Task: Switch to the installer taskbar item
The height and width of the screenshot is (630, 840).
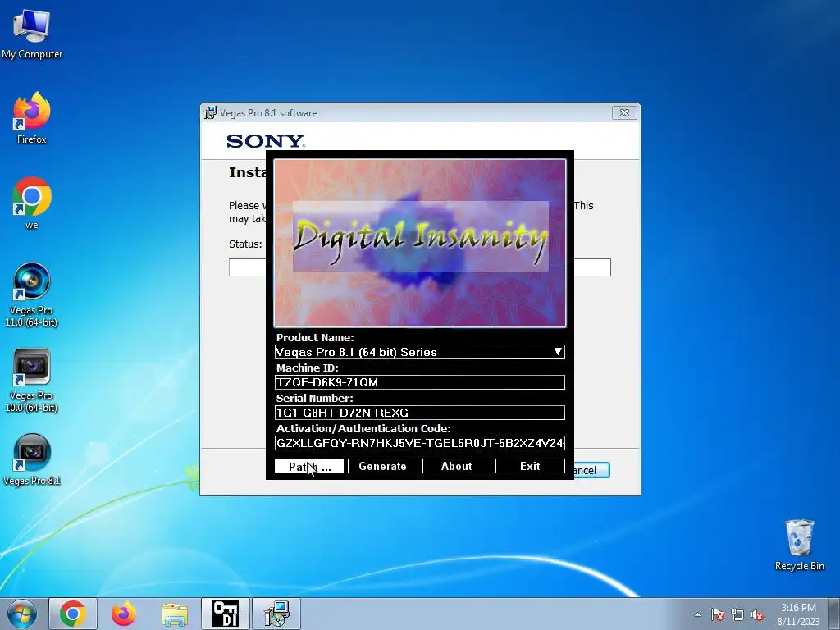Action: [x=276, y=614]
